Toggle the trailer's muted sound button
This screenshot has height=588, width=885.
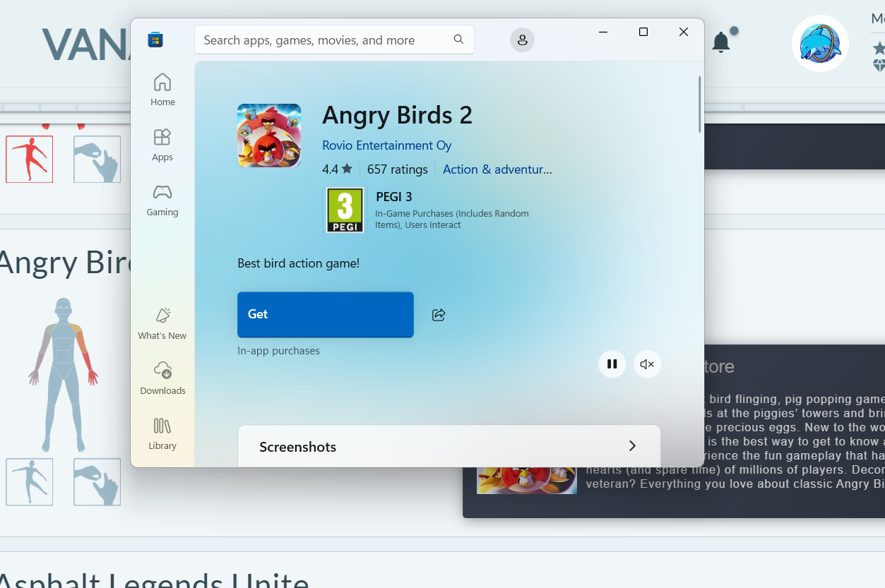647,364
